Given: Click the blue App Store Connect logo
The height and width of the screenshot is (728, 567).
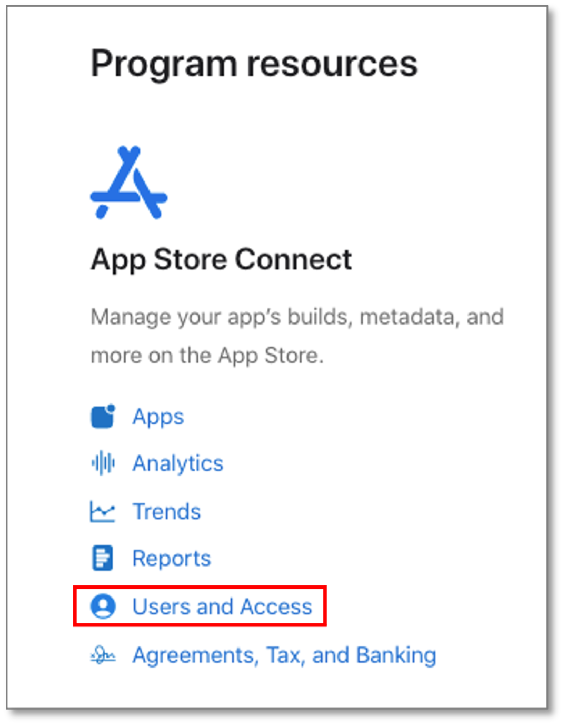Looking at the screenshot, I should (x=129, y=183).
